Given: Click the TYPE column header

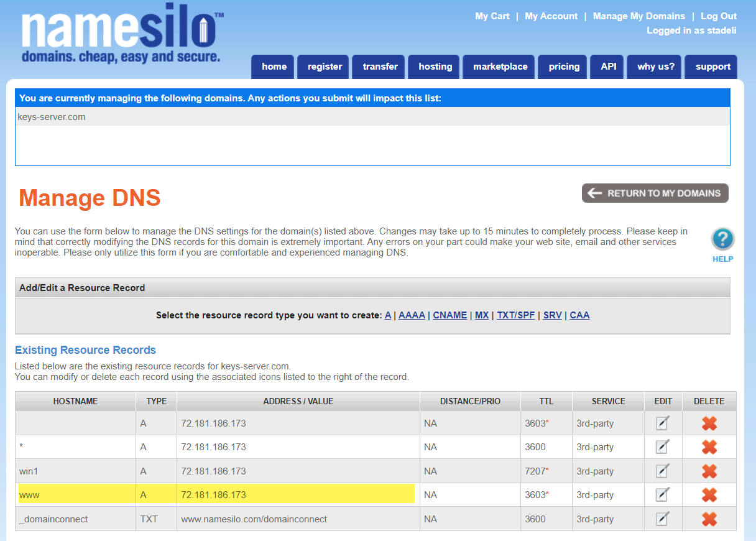Looking at the screenshot, I should click(157, 401).
